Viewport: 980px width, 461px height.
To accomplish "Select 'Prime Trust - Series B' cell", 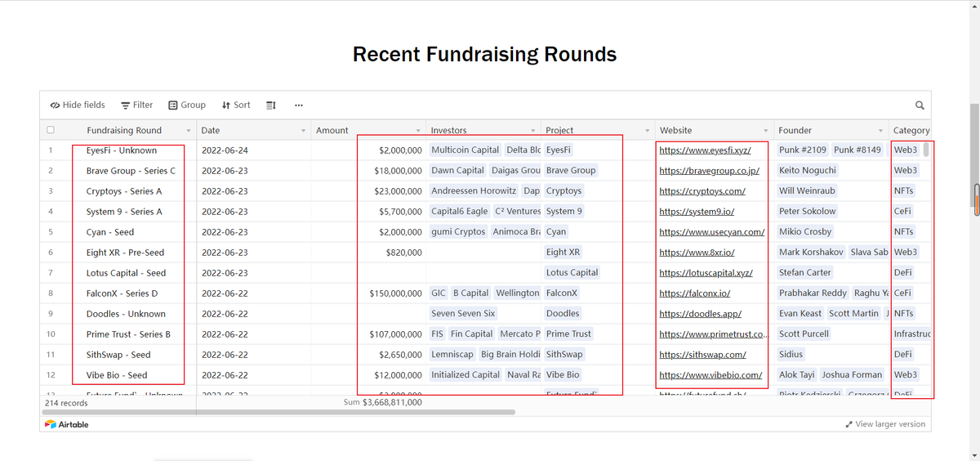I will [128, 334].
